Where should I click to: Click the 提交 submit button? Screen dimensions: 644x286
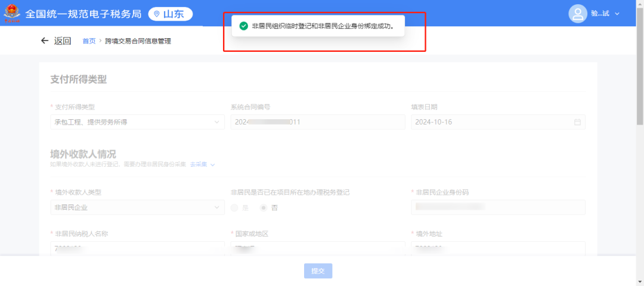pos(318,271)
